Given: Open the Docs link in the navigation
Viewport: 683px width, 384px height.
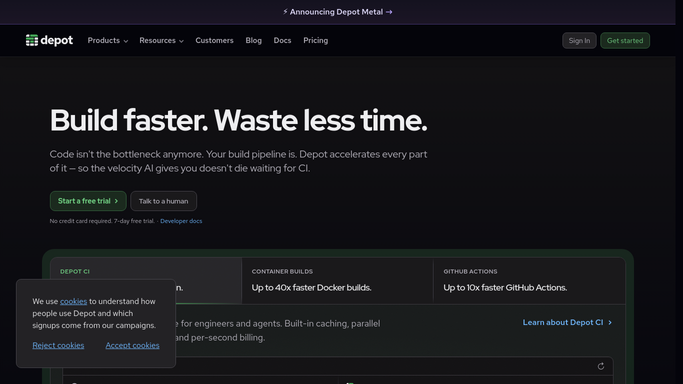Looking at the screenshot, I should [x=282, y=40].
